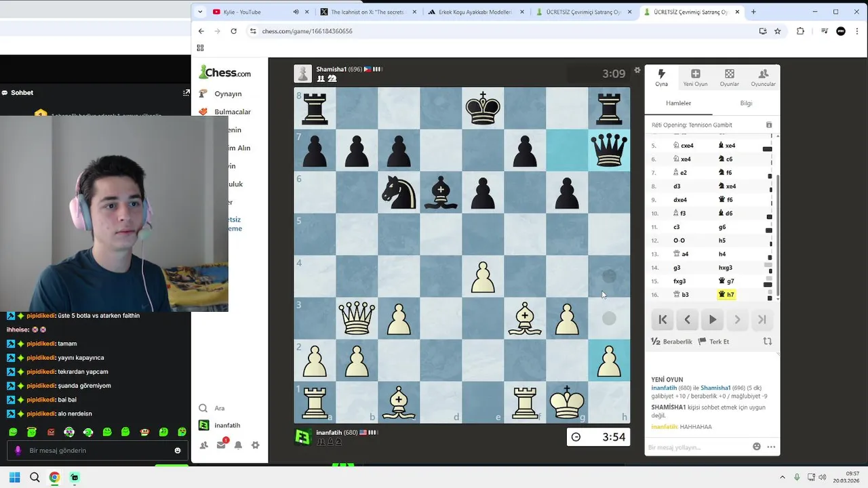Reload the chess.com page
Image resolution: width=868 pixels, height=488 pixels.
click(233, 31)
